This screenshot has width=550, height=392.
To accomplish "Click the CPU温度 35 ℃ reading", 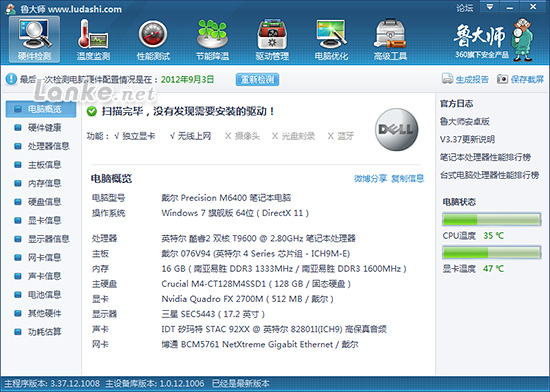I will tap(473, 236).
